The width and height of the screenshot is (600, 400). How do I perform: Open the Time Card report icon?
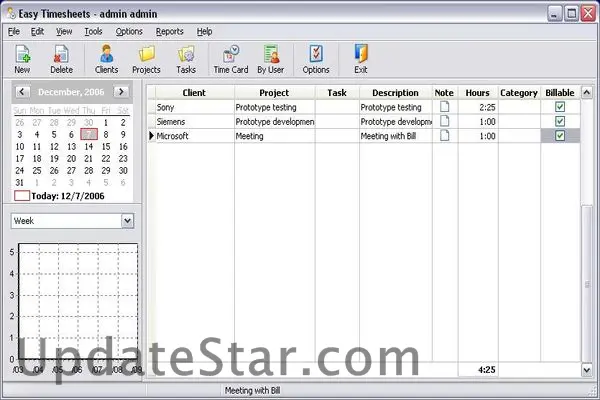tap(231, 54)
